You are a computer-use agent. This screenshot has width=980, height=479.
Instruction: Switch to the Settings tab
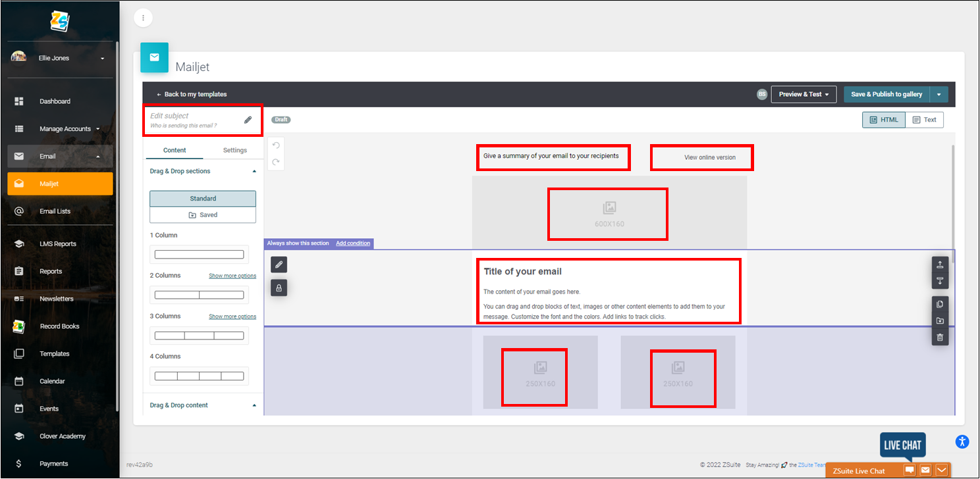(x=234, y=150)
